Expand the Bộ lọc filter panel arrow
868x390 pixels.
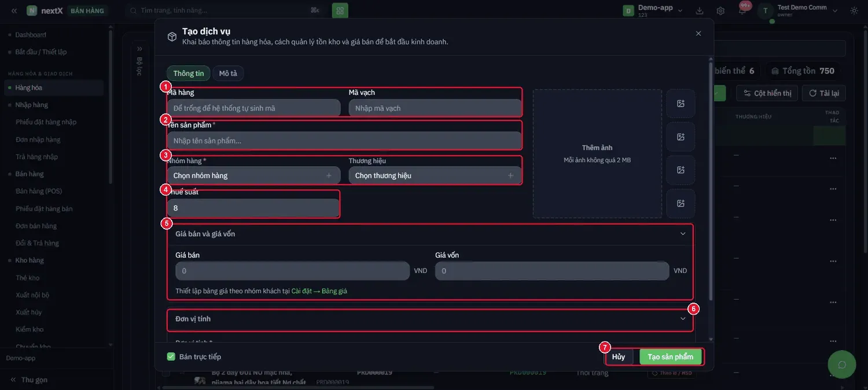tap(139, 49)
